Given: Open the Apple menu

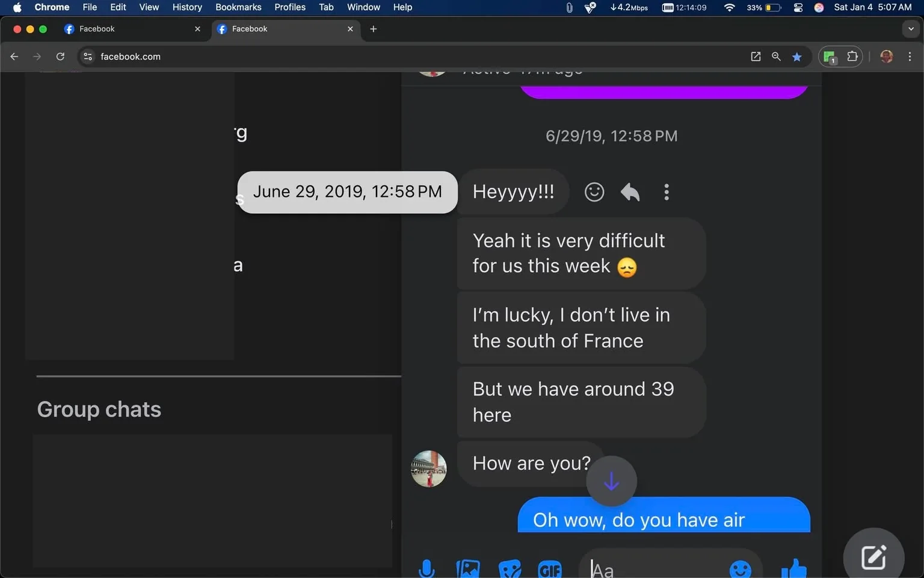Looking at the screenshot, I should tap(17, 7).
